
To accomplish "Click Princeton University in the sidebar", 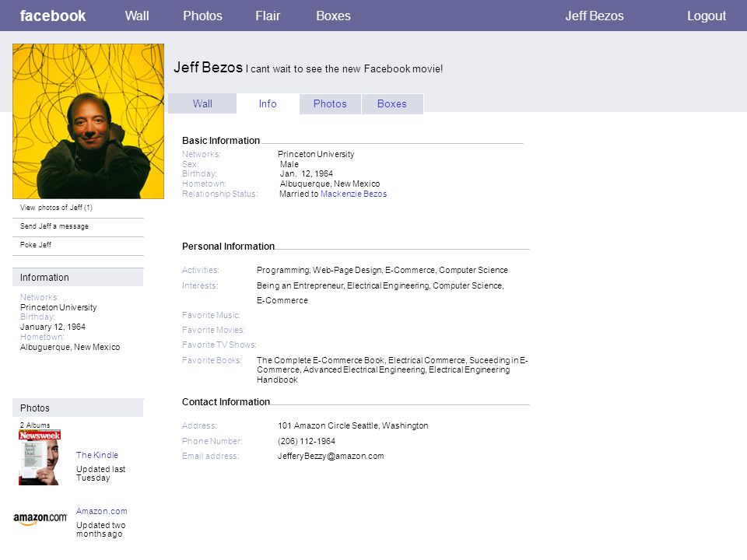I will click(x=58, y=308).
